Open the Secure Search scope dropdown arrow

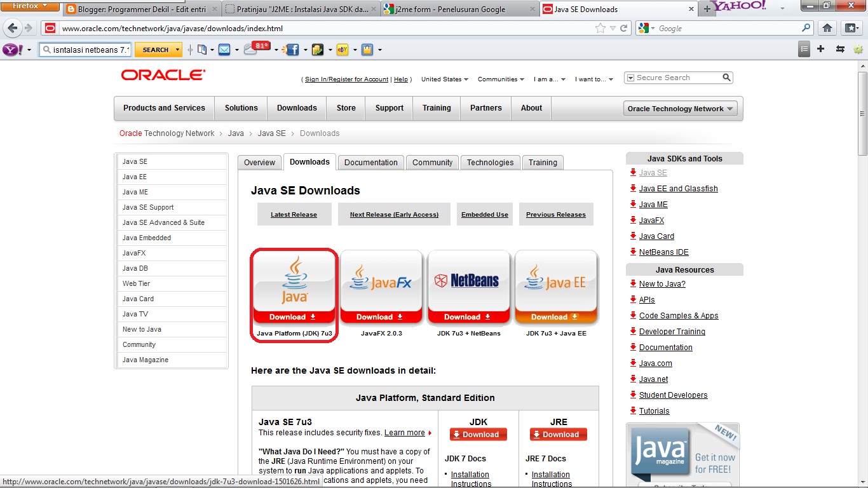[630, 78]
